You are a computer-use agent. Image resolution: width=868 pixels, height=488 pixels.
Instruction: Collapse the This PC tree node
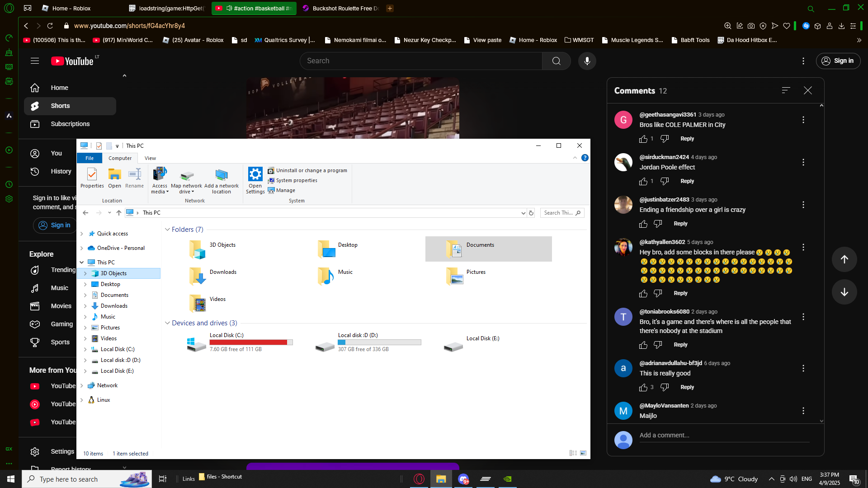click(82, 263)
